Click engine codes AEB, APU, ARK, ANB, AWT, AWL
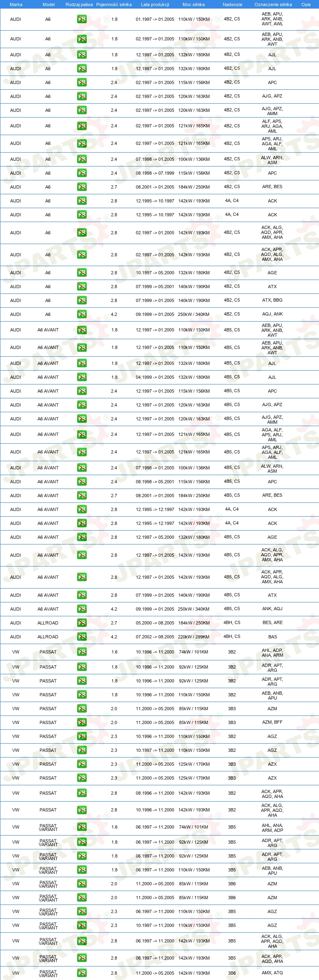The height and width of the screenshot is (980, 319). [x=272, y=19]
